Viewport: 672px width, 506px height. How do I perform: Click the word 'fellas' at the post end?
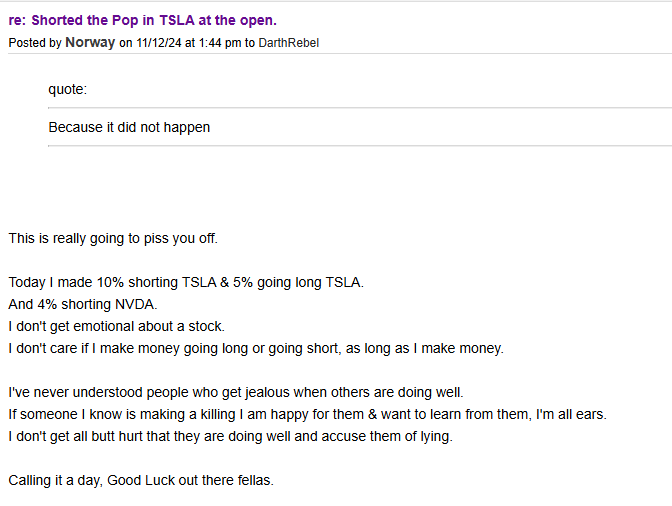point(250,480)
